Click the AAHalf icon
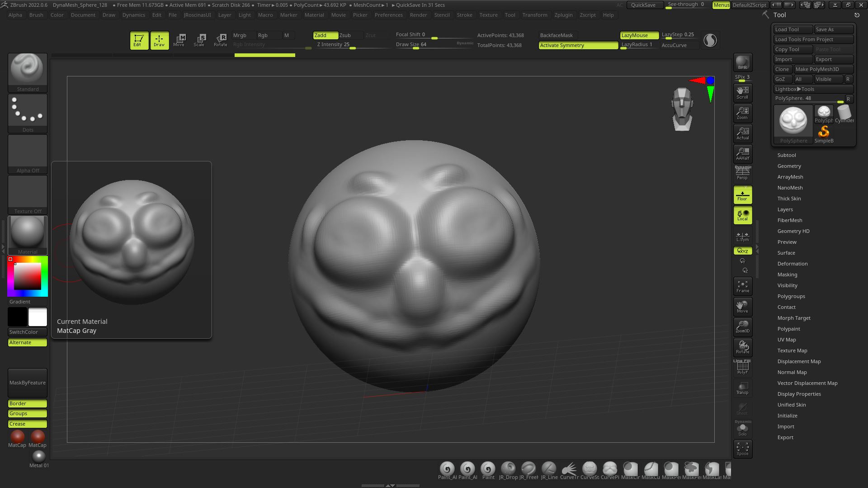Image resolution: width=868 pixels, height=488 pixels. coord(742,153)
